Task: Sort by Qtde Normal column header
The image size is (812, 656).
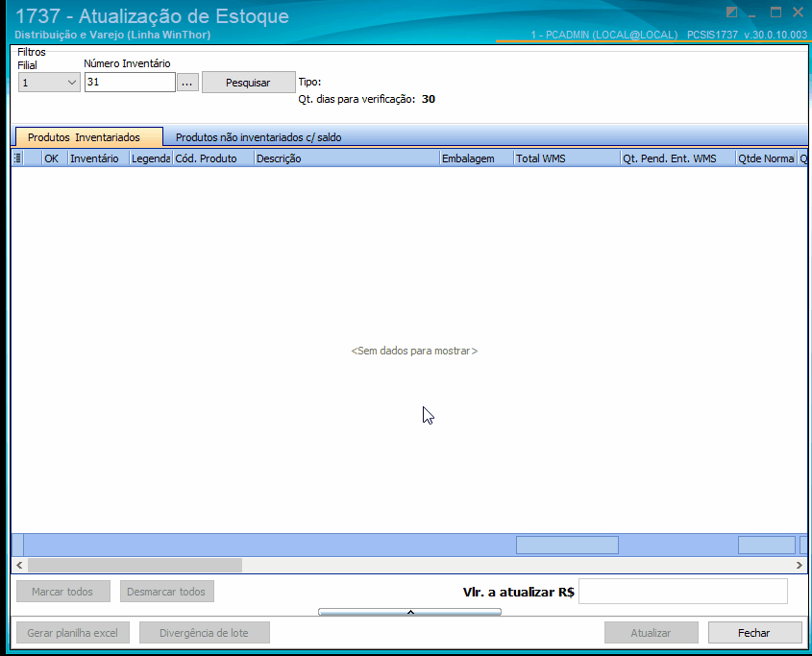Action: point(767,158)
